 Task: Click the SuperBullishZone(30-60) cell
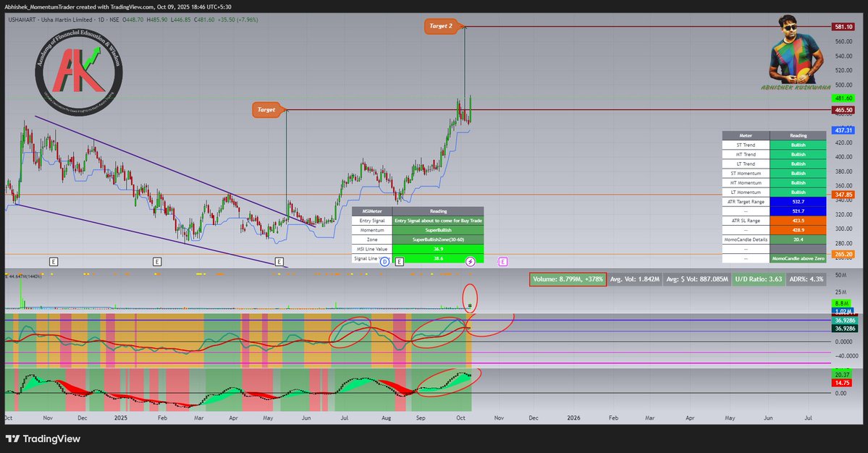[438, 240]
